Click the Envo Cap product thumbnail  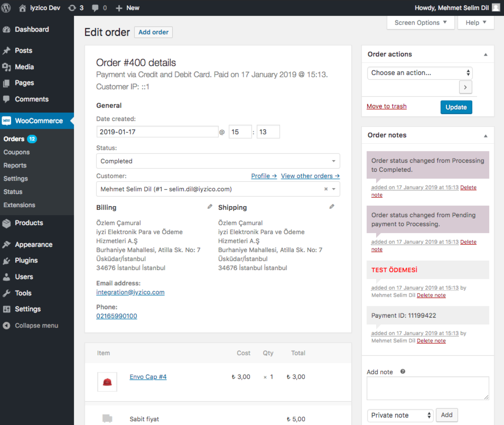(x=107, y=382)
